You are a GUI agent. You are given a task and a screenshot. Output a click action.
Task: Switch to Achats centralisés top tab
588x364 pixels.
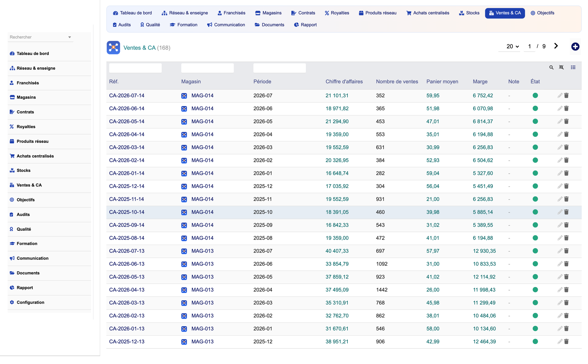coord(428,13)
